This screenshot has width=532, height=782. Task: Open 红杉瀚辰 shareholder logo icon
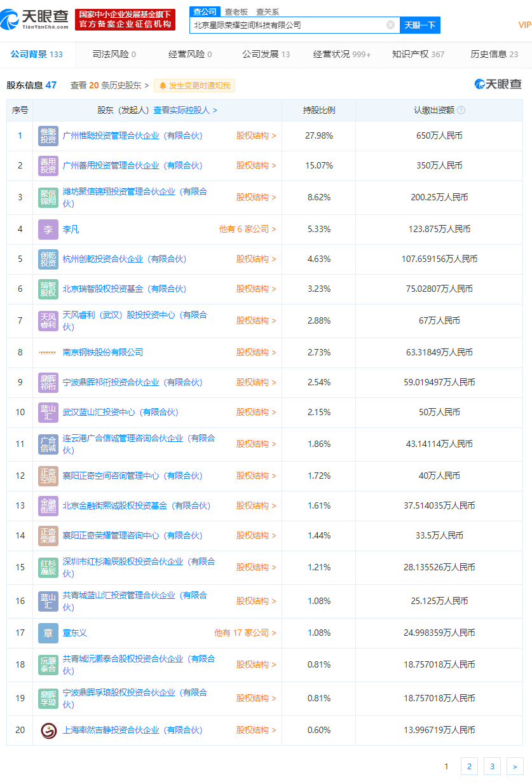point(48,567)
